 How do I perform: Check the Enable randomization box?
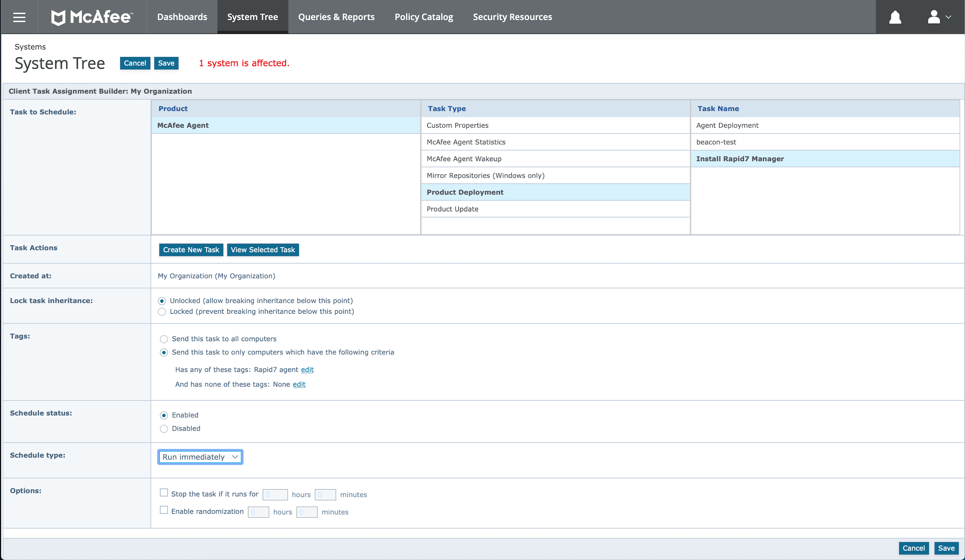point(164,510)
